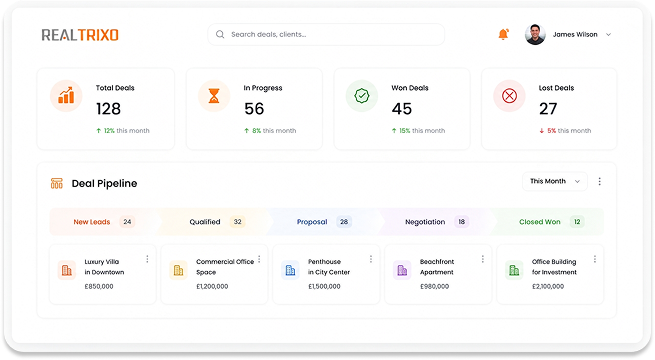
Task: Open the Beachfront Apartment deal
Action: tap(438, 274)
